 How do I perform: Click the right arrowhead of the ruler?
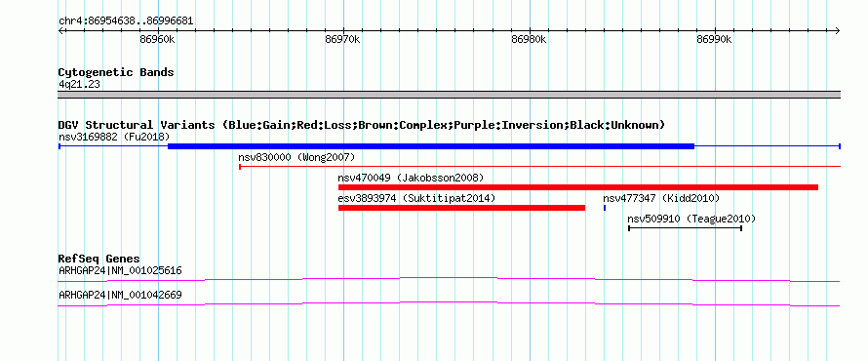(838, 30)
